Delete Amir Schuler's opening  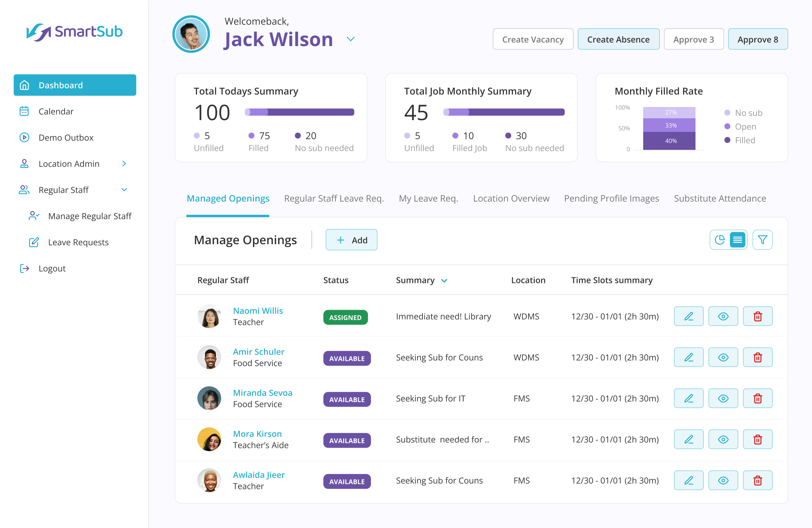pyautogui.click(x=757, y=357)
